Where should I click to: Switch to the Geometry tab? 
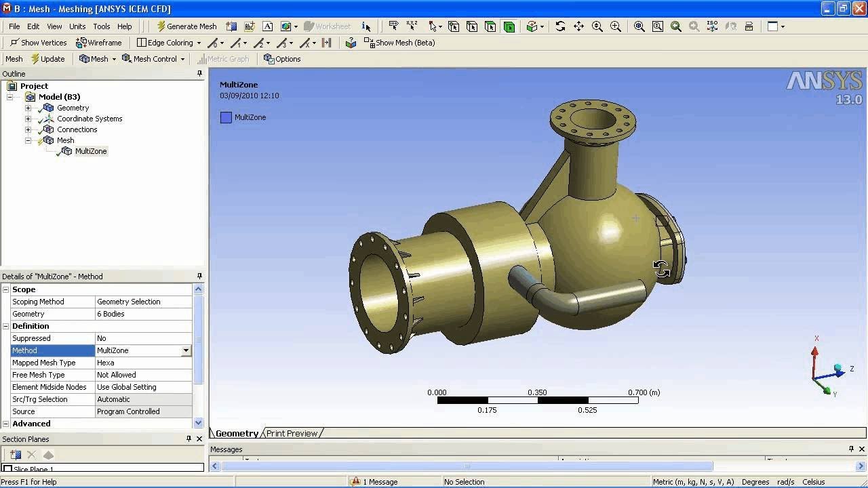click(237, 433)
